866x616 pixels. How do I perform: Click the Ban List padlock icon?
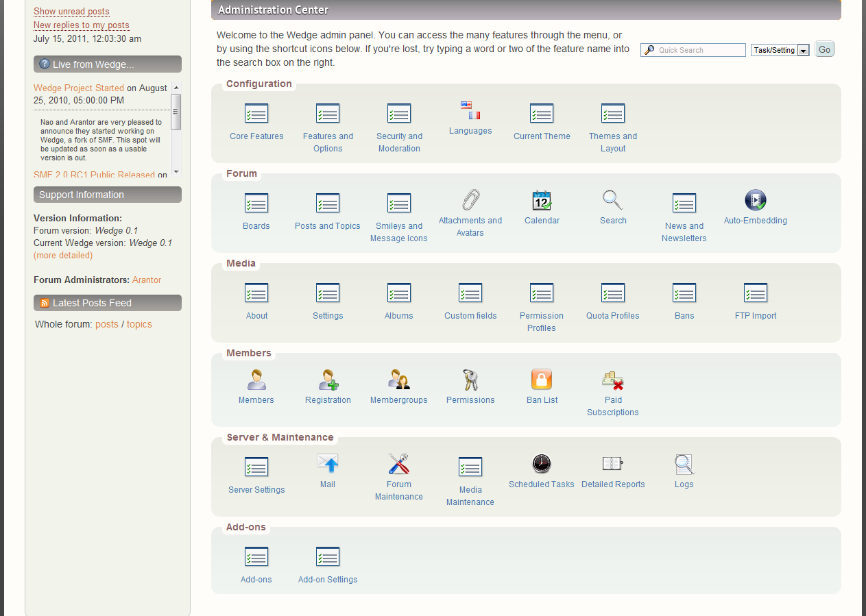click(x=542, y=380)
